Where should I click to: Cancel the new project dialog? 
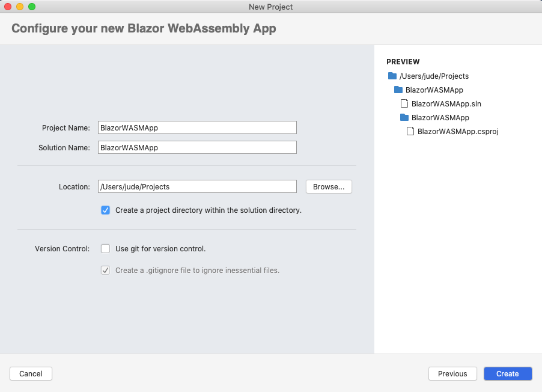click(x=31, y=374)
